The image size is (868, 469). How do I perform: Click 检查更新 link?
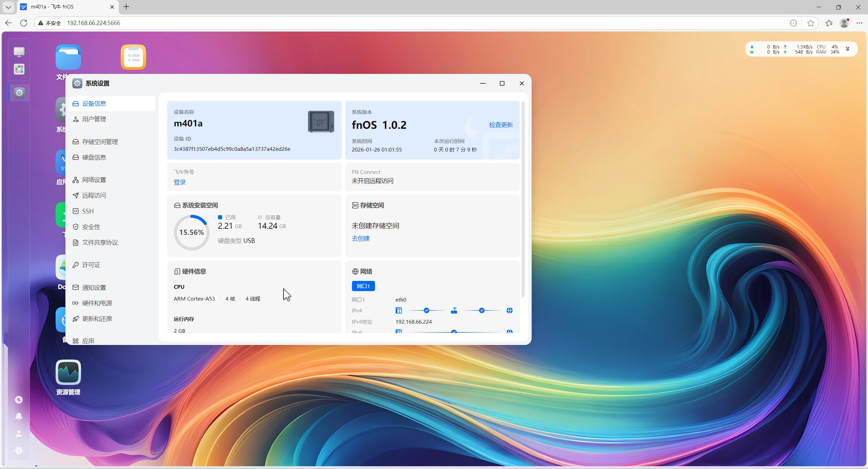[x=501, y=125]
